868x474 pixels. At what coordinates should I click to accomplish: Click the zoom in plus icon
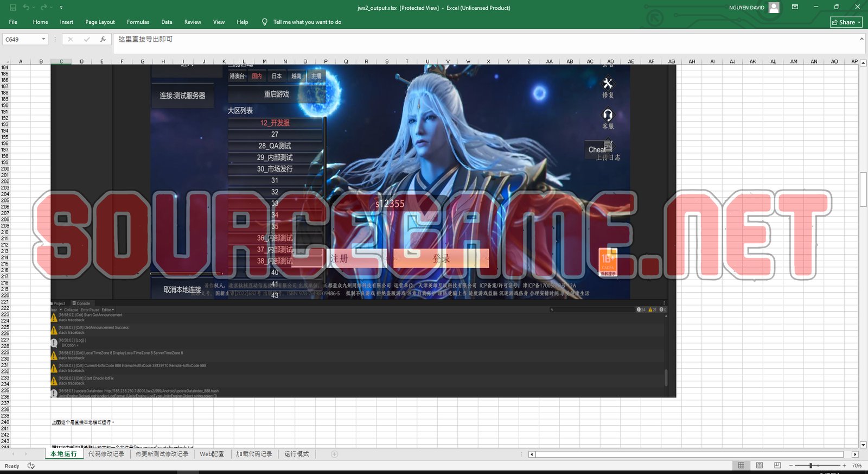(x=844, y=466)
